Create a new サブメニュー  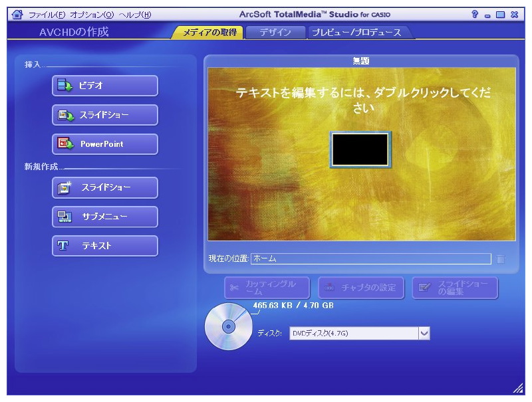(105, 217)
